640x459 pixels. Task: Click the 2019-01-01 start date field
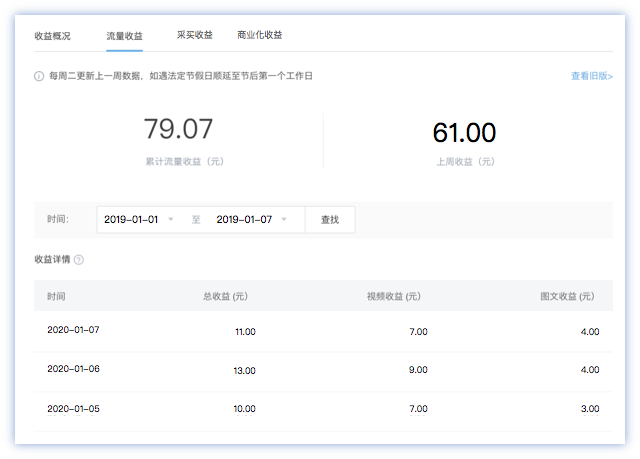coord(131,219)
